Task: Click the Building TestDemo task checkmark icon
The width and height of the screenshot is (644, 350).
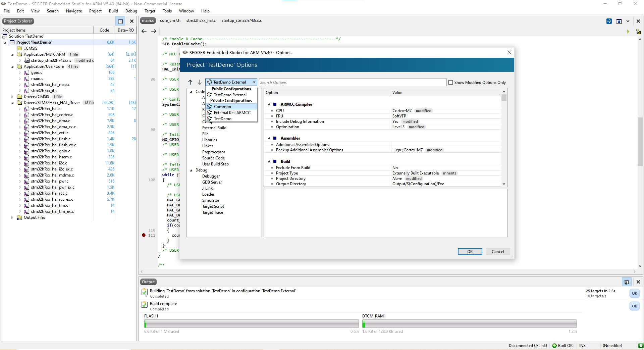Action: [145, 292]
